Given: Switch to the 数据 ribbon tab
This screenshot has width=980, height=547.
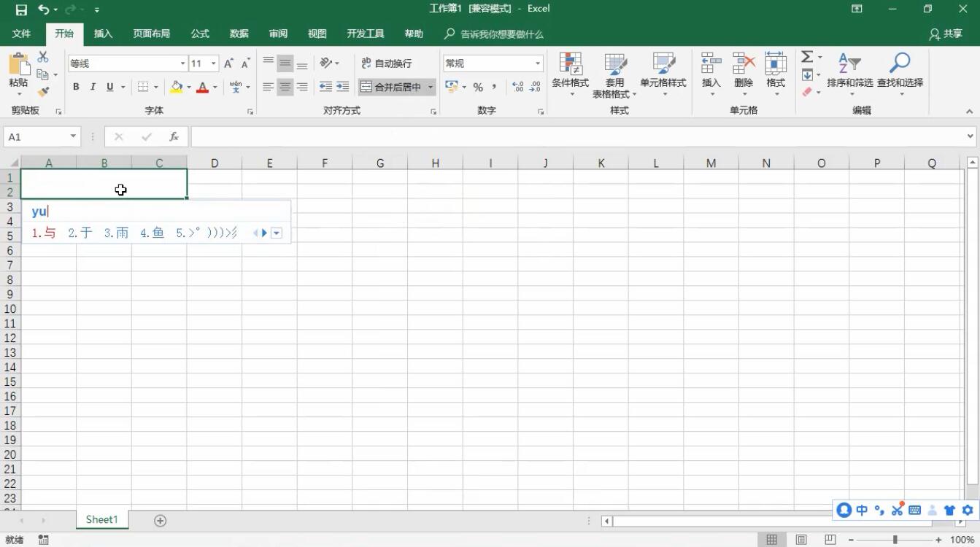Looking at the screenshot, I should coord(239,34).
